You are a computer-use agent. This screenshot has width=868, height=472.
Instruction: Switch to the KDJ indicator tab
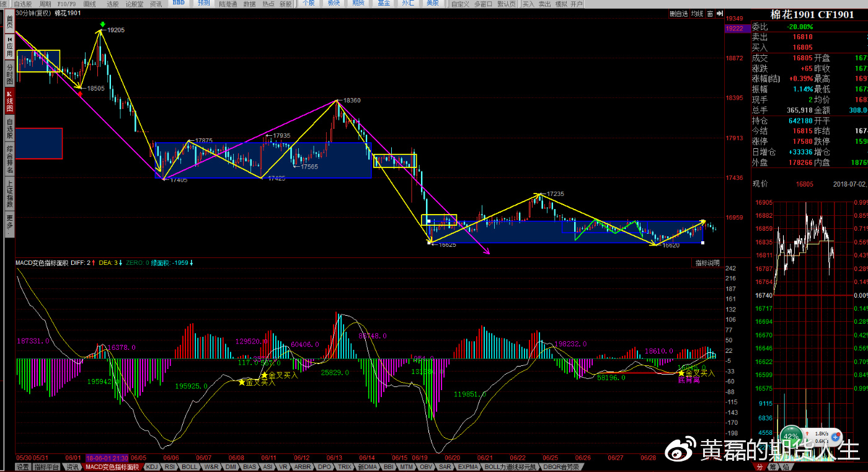[x=152, y=467]
